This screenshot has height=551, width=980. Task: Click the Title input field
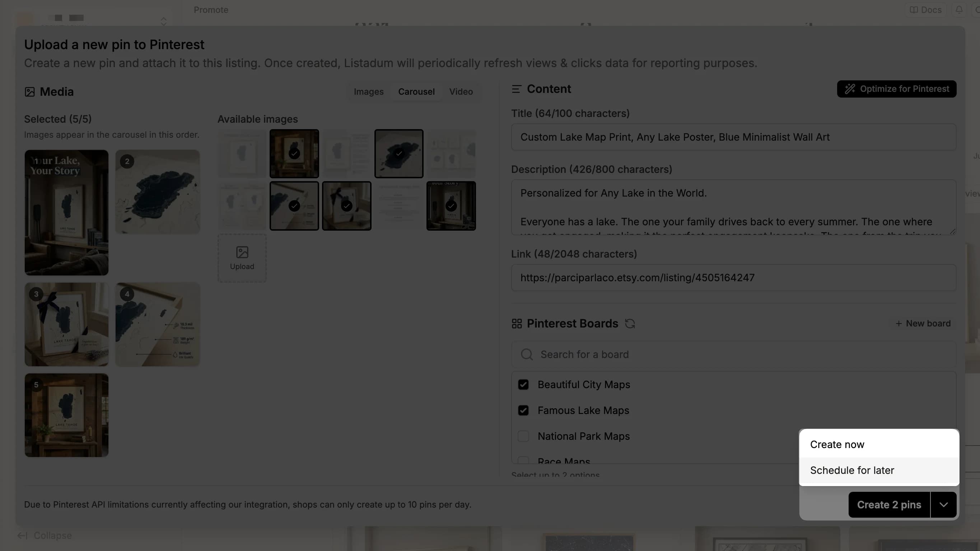pos(733,137)
